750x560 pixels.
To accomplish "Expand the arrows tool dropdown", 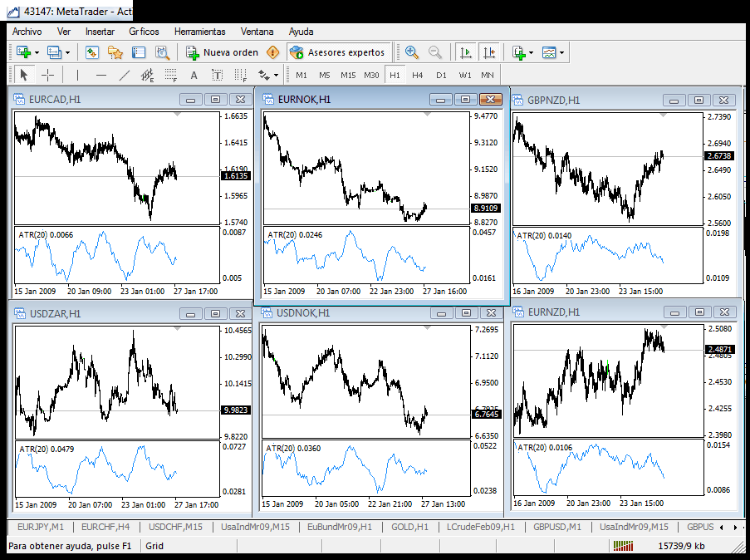I will tap(276, 76).
